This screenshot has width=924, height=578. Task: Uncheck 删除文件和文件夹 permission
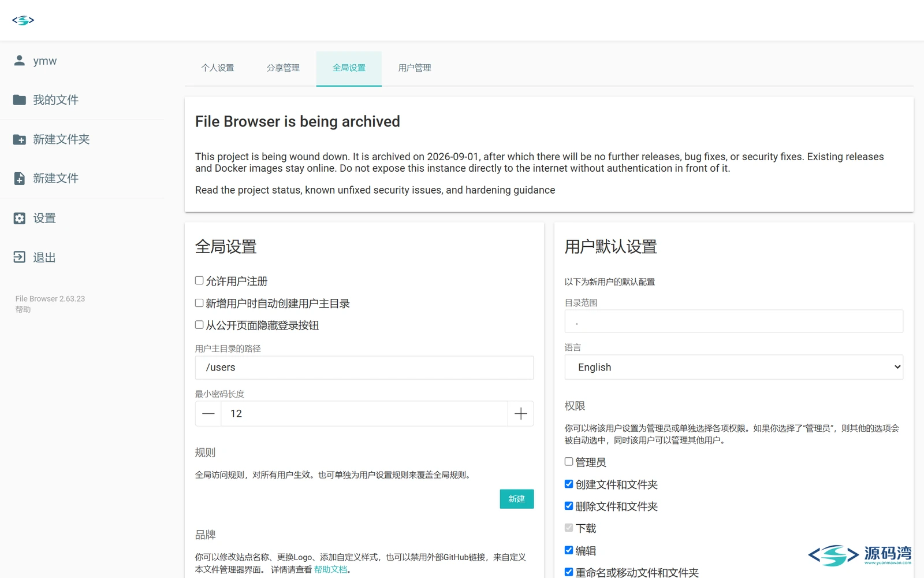[x=569, y=506]
